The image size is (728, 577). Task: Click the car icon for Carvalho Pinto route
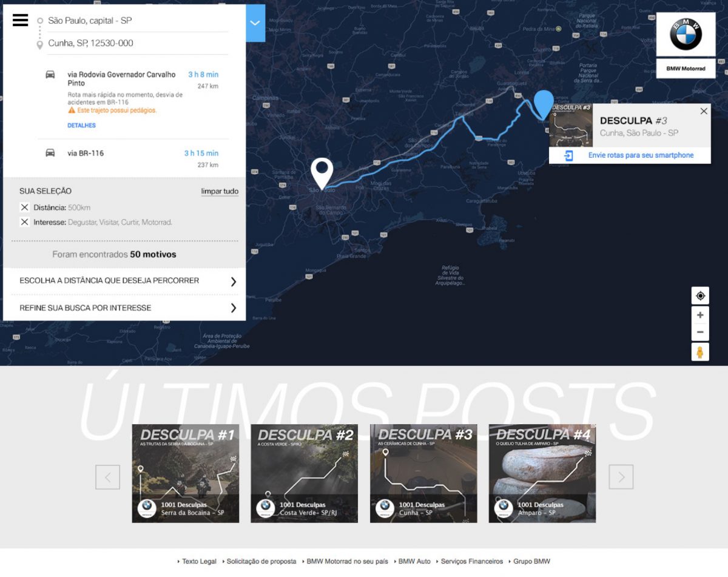pos(50,75)
